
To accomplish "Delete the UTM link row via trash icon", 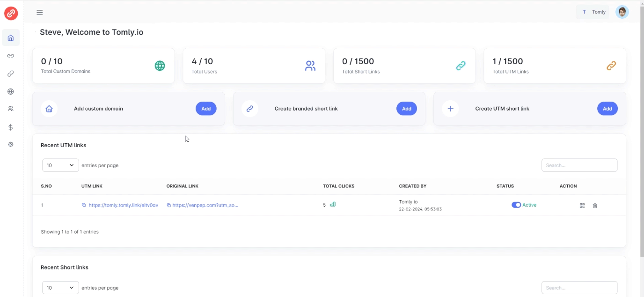I will pyautogui.click(x=595, y=205).
